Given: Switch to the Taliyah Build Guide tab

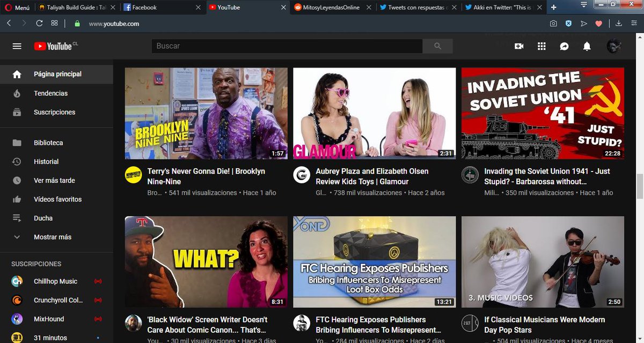Looking at the screenshot, I should pos(76,8).
